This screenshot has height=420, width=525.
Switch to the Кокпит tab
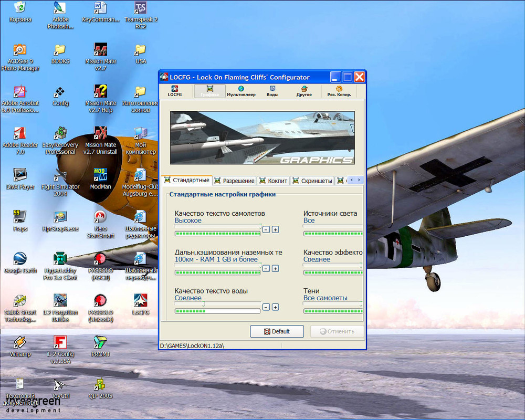pos(273,181)
